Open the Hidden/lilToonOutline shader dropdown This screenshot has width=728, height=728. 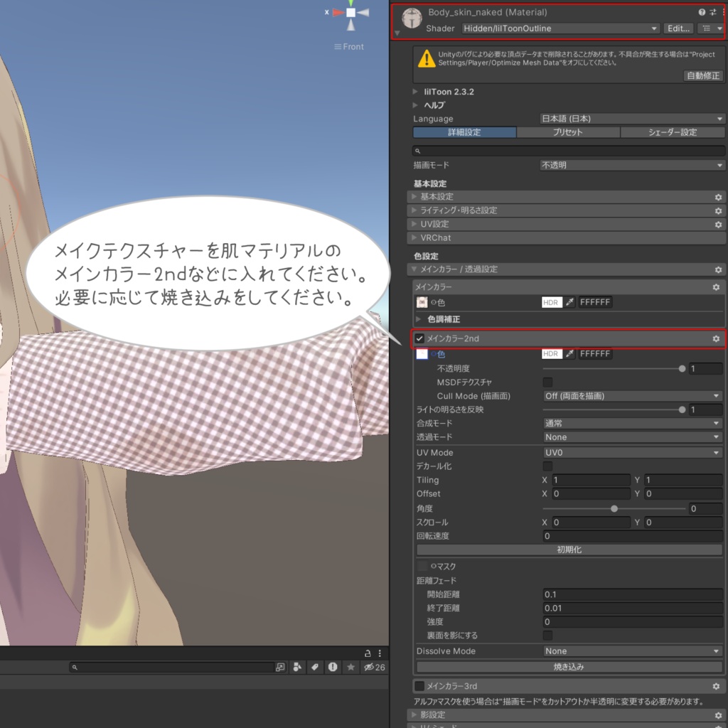[561, 28]
